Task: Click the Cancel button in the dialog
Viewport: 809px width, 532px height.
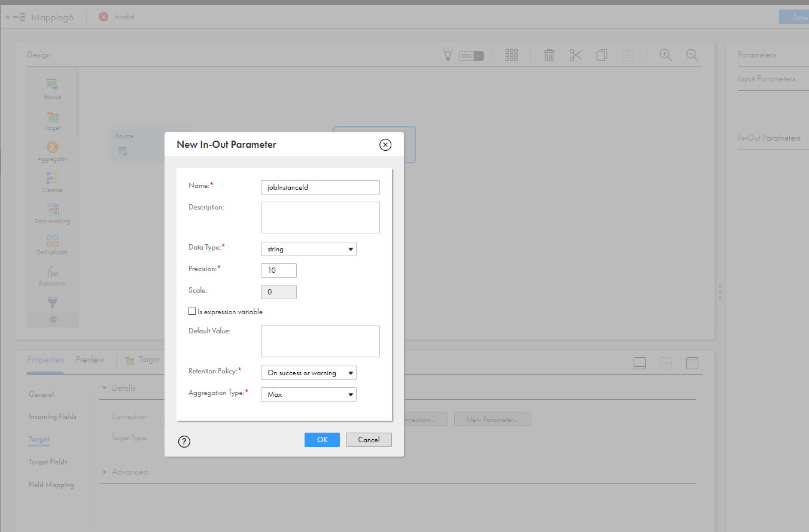Action: pos(369,440)
